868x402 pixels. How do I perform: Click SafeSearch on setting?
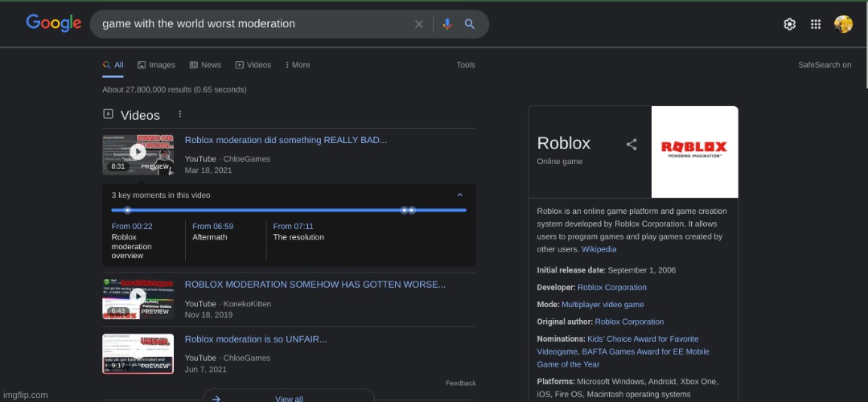[x=825, y=64]
